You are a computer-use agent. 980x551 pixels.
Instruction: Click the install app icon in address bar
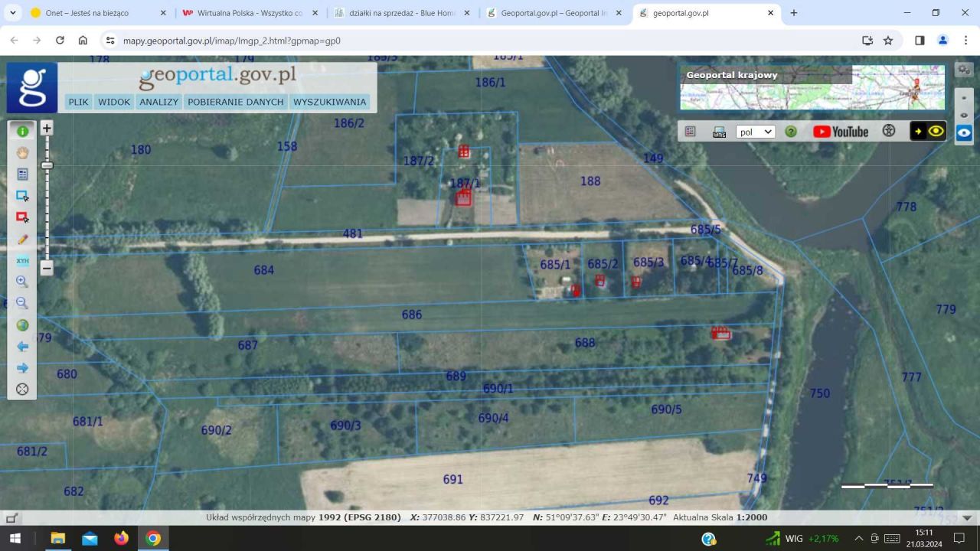(867, 41)
